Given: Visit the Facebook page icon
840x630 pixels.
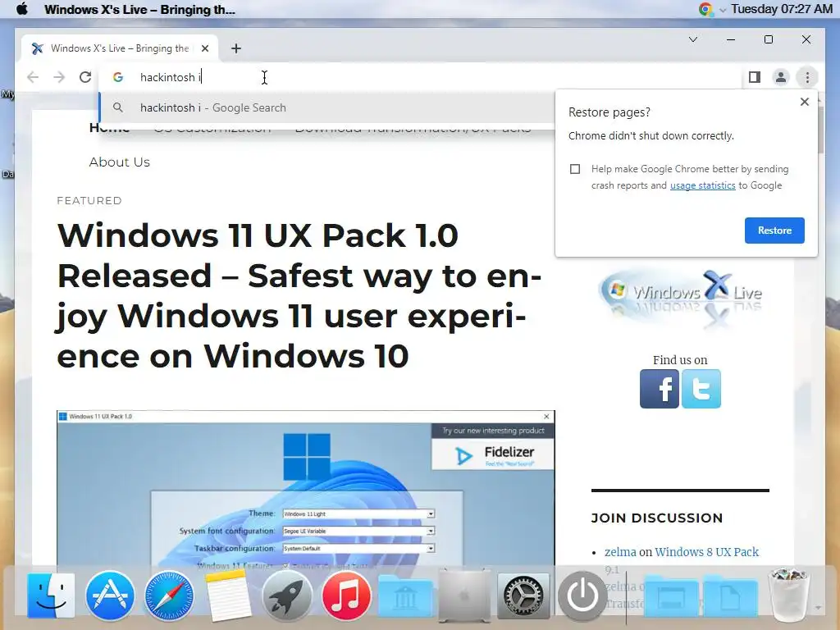Looking at the screenshot, I should tap(660, 389).
